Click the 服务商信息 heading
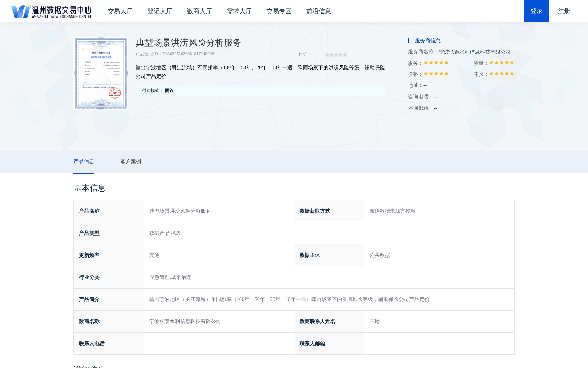 (x=428, y=41)
